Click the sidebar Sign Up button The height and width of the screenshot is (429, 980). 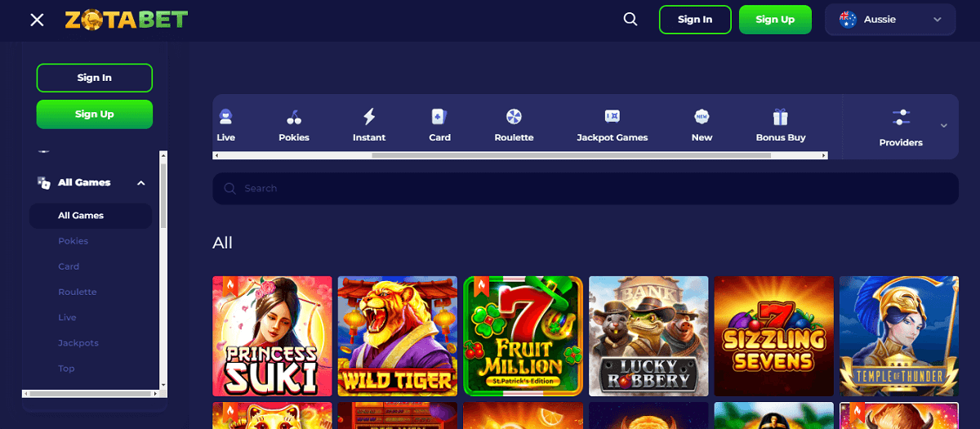coord(95,114)
